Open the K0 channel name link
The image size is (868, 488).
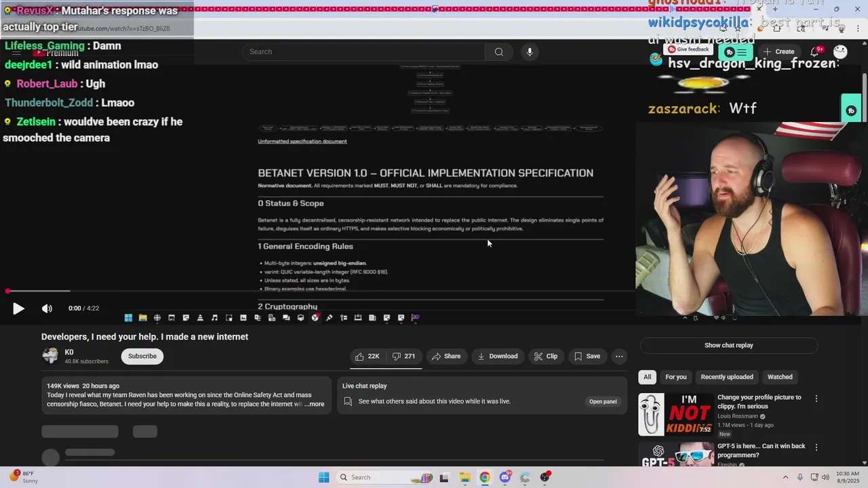69,352
